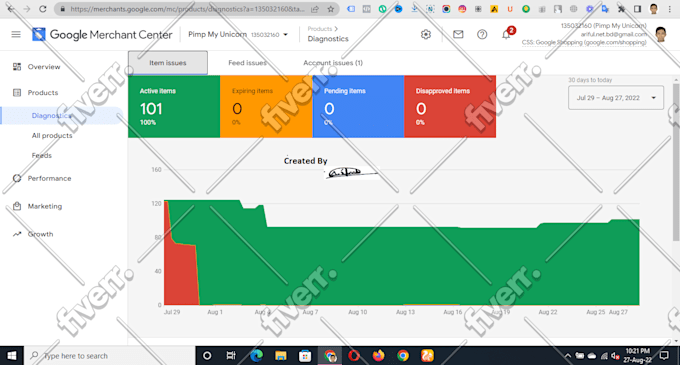Click the Type here to search box

click(109, 356)
